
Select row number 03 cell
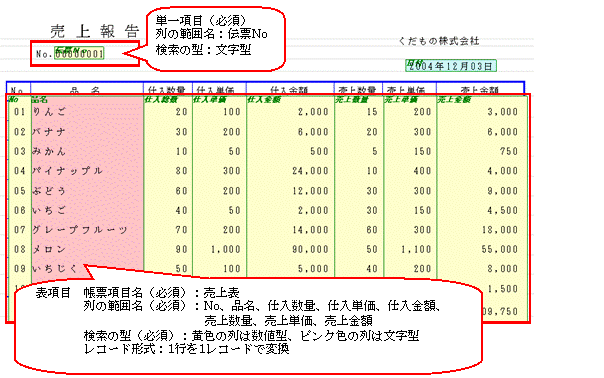(20, 151)
